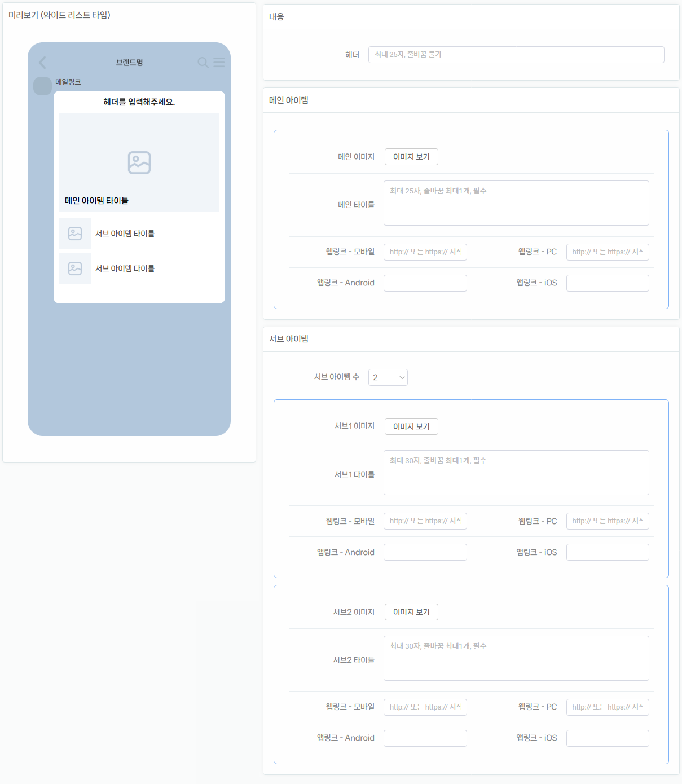Click 이미지 보기 button for 서브1 이미지
The width and height of the screenshot is (682, 784).
click(x=411, y=426)
